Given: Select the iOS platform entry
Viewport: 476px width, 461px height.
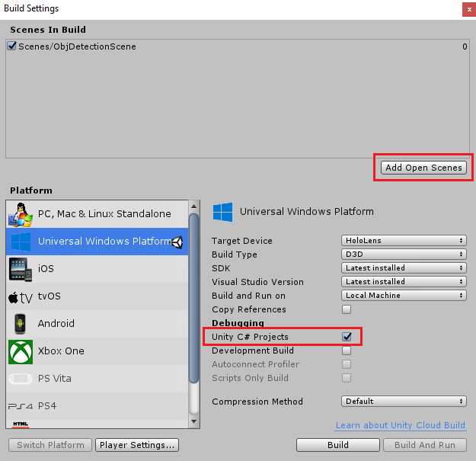Looking at the screenshot, I should pyautogui.click(x=97, y=269).
